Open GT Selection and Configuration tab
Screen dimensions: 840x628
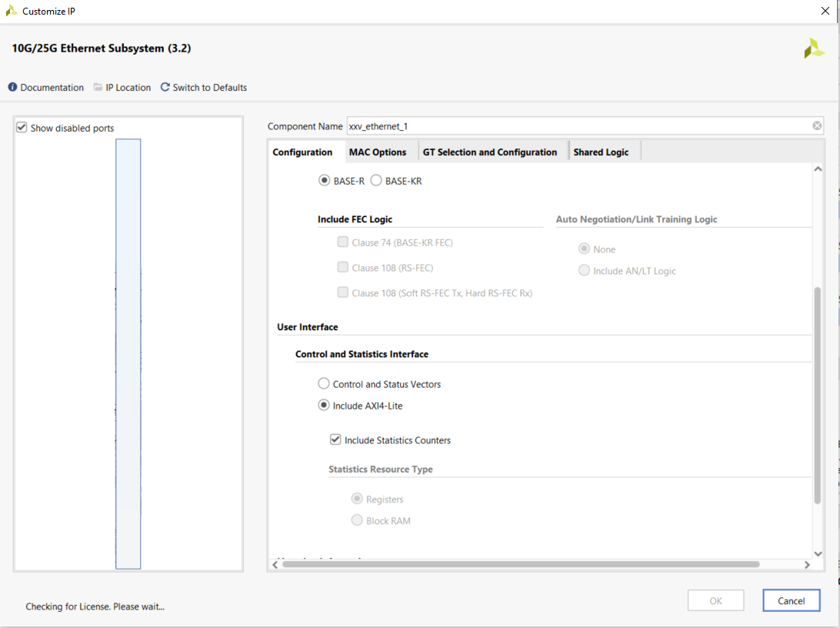[x=490, y=152]
